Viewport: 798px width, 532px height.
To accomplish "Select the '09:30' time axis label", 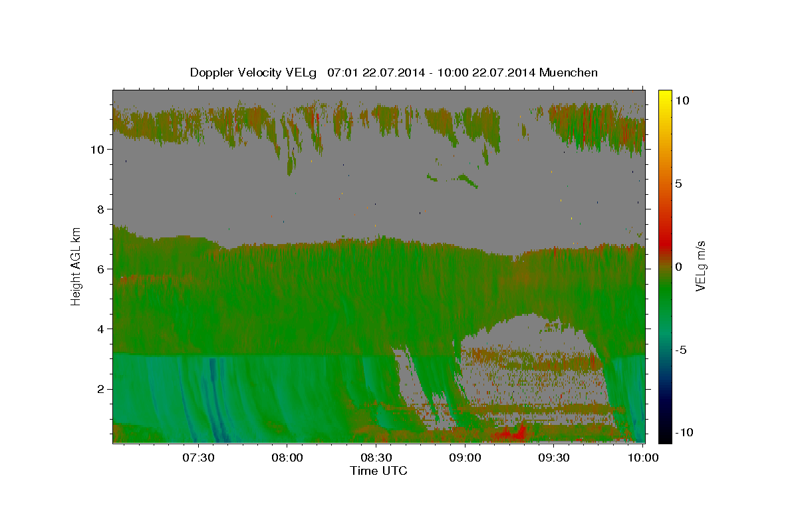I will [554, 458].
